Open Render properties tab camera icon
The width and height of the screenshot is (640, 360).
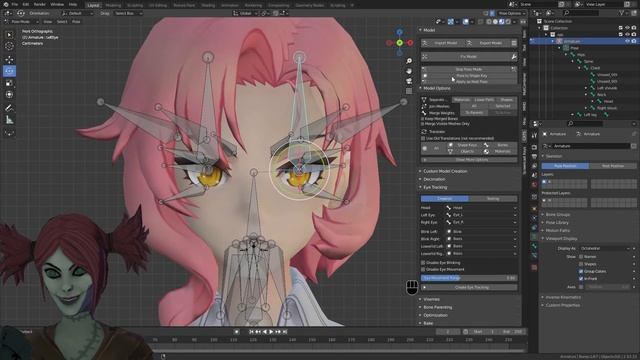(x=534, y=147)
